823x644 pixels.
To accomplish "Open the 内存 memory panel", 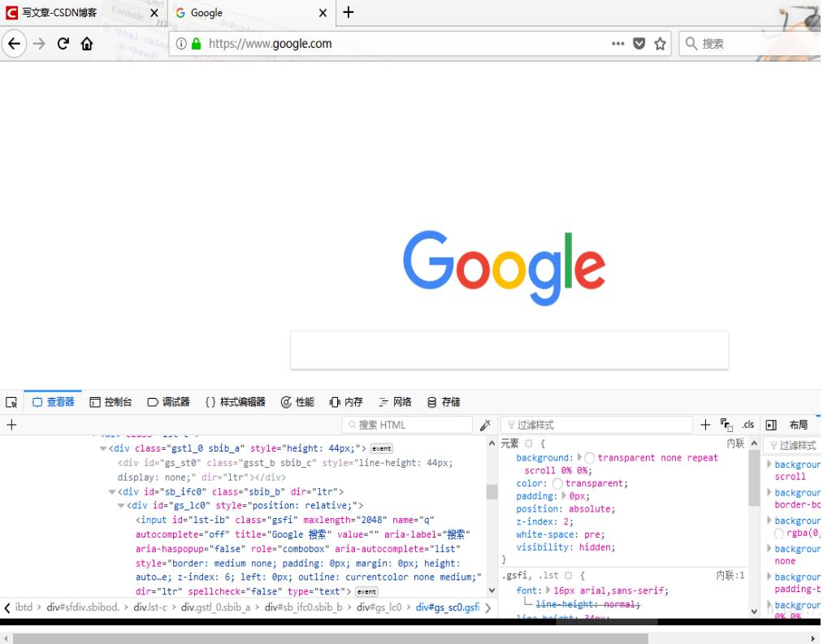I will coord(346,402).
